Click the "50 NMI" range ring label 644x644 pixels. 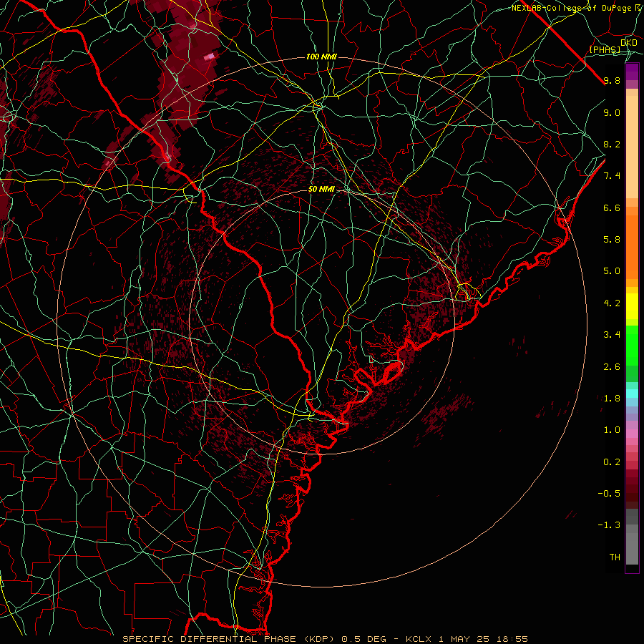coord(321,190)
